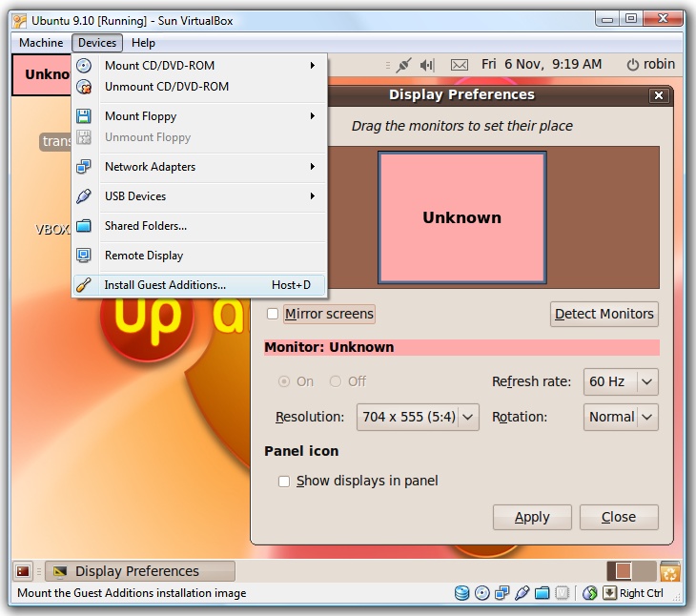The image size is (696, 616).
Task: Open the Resolution 704 x 555 dropdown
Action: click(418, 417)
